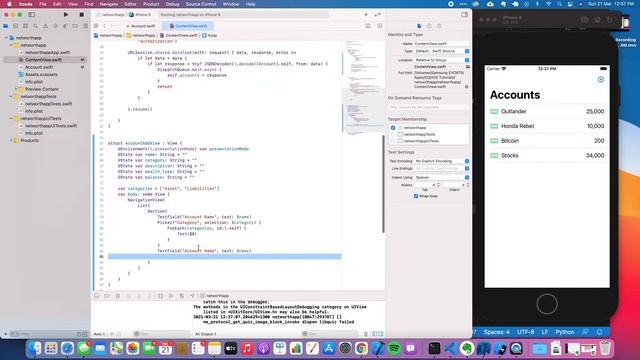Open the Breakpoint navigator icon
The width and height of the screenshot is (640, 360).
[75, 26]
